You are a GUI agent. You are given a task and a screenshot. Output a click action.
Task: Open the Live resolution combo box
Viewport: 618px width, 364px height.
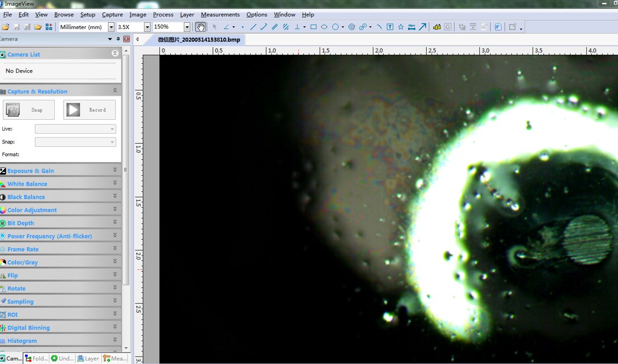(75, 129)
